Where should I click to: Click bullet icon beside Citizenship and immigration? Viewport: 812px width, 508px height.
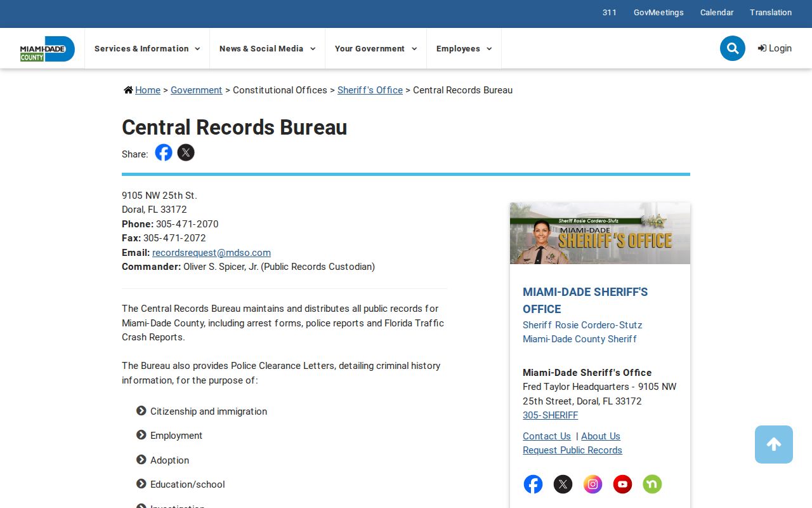(x=141, y=411)
